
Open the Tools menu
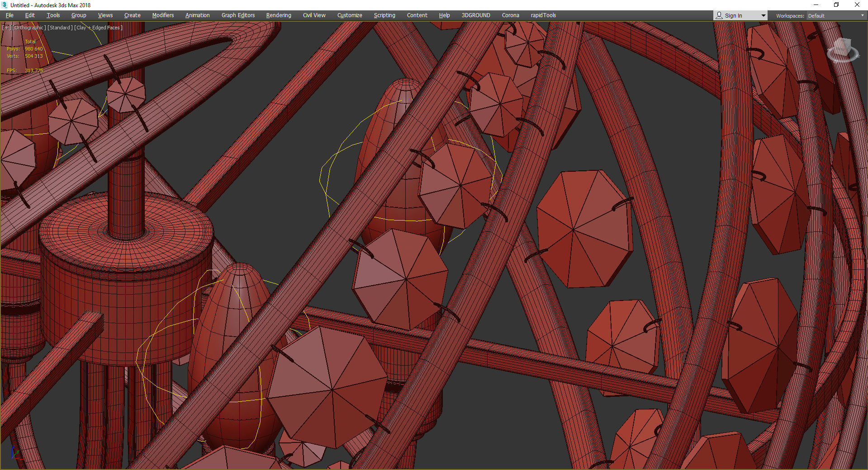tap(53, 15)
